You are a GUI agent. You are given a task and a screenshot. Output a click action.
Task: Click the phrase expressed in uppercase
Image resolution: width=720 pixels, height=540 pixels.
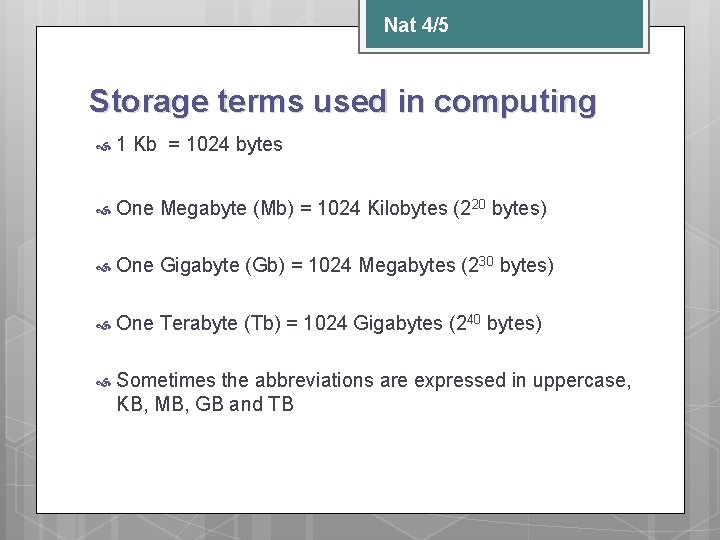pos(523,381)
